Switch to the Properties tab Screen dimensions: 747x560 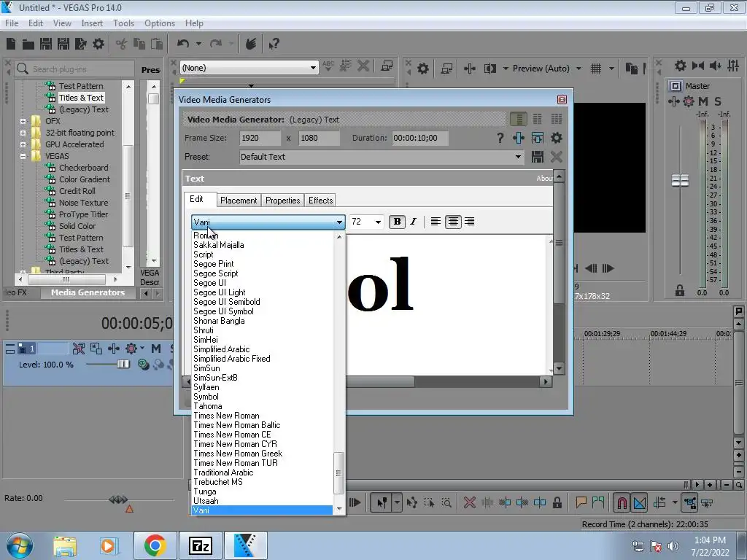point(283,201)
